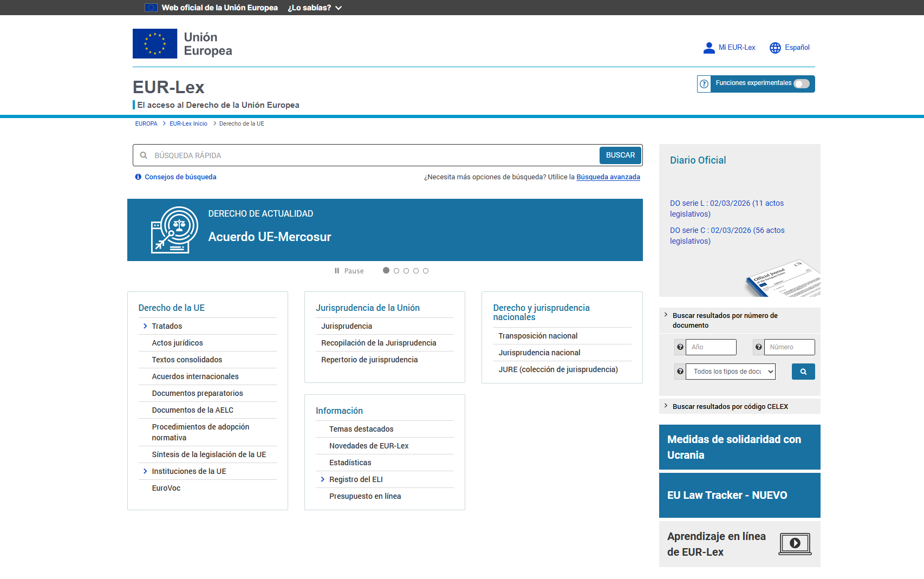924x579 pixels.
Task: Click the BUSCAR button
Action: pos(620,155)
